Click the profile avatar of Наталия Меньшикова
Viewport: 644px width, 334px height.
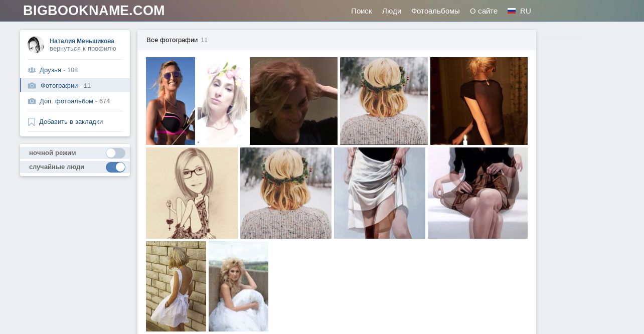point(36,45)
